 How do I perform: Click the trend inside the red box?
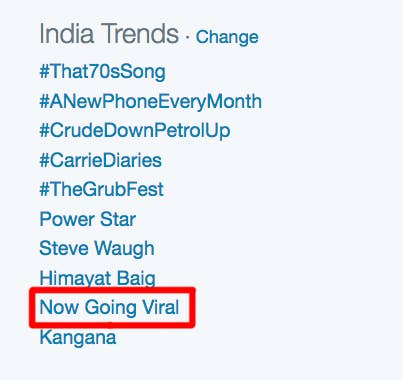109,307
